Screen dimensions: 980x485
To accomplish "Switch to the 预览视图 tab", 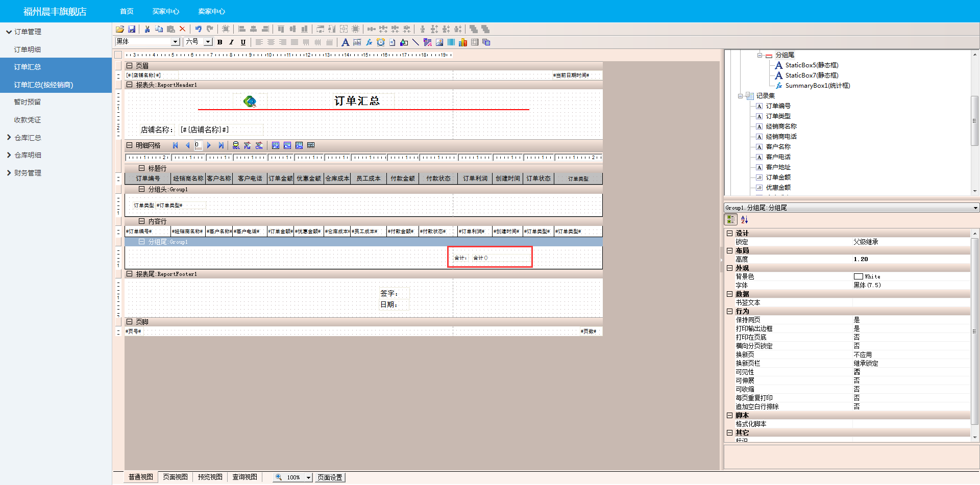I will tap(210, 477).
